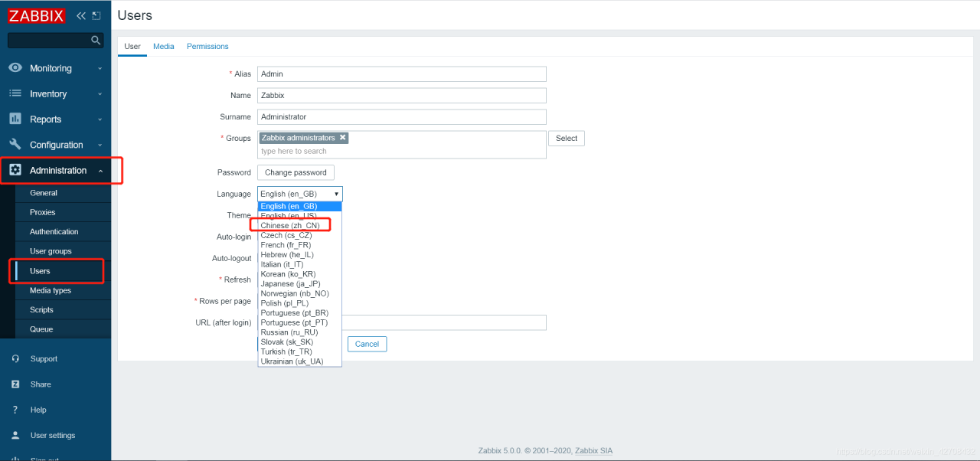Click the Select groups button
Screen dimensions: 980x461
click(567, 139)
